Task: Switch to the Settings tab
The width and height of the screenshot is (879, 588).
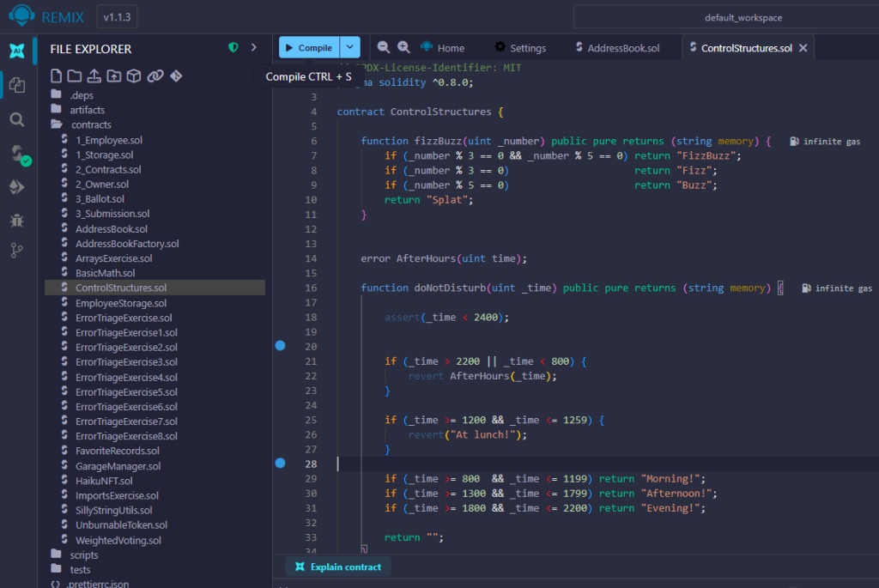Action: [x=520, y=48]
